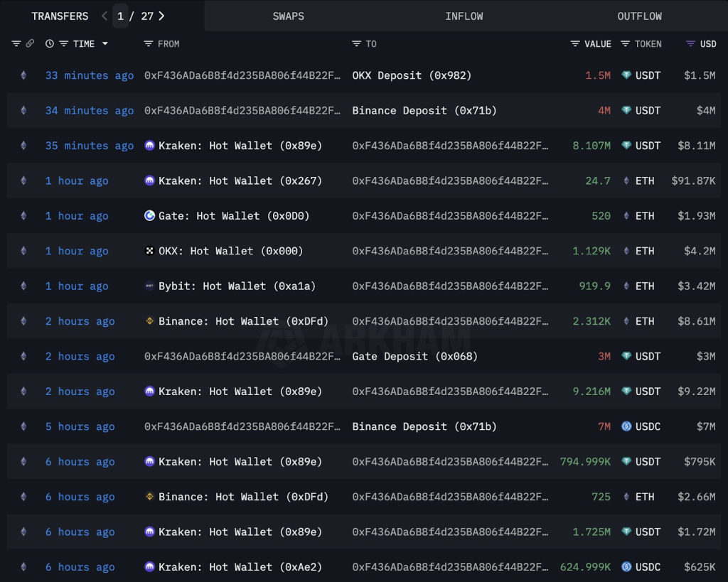The image size is (728, 582).
Task: Select the 8.107M value cell
Action: click(591, 146)
